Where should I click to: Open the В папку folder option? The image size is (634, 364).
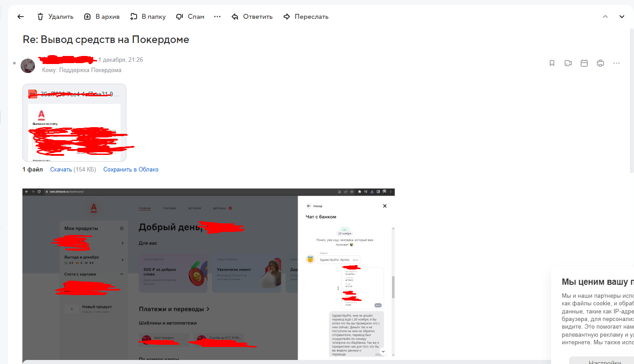(x=148, y=17)
